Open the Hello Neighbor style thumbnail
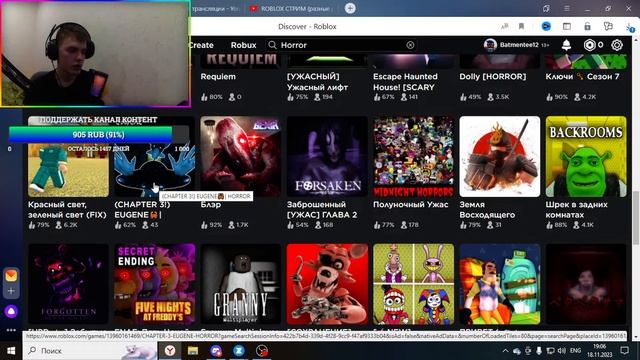The height and width of the screenshot is (360, 640). 500,284
